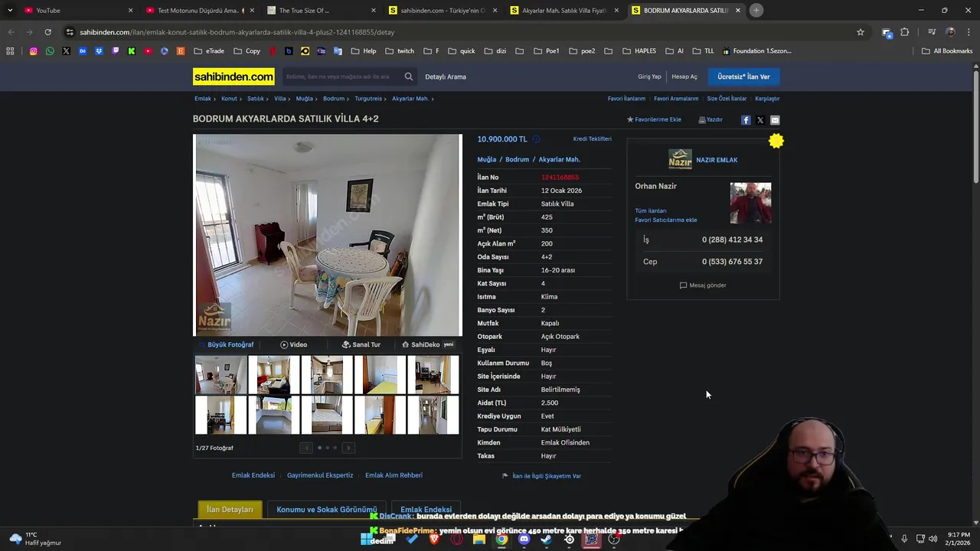The image size is (980, 551).
Task: Click the search magnifier icon in header
Action: click(x=409, y=77)
